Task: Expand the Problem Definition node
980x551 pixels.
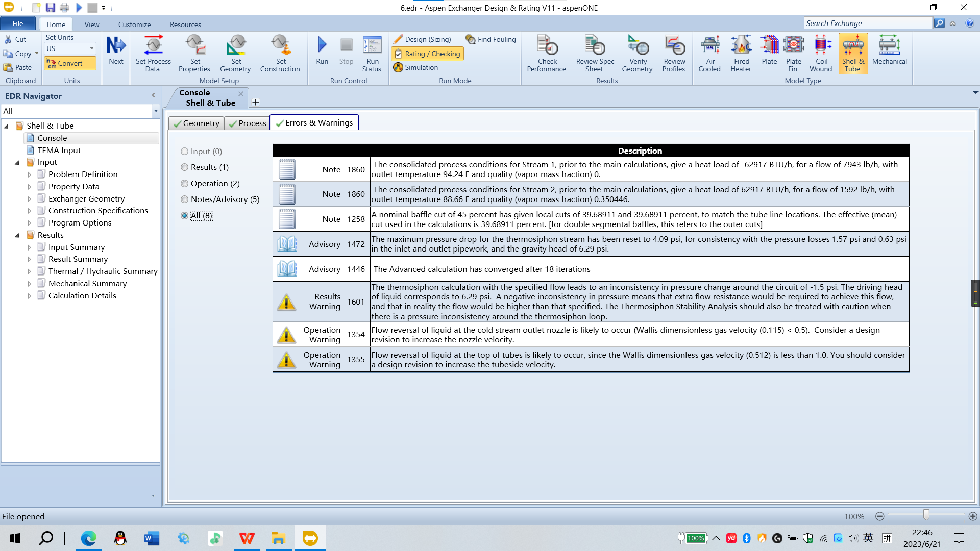Action: coord(29,174)
